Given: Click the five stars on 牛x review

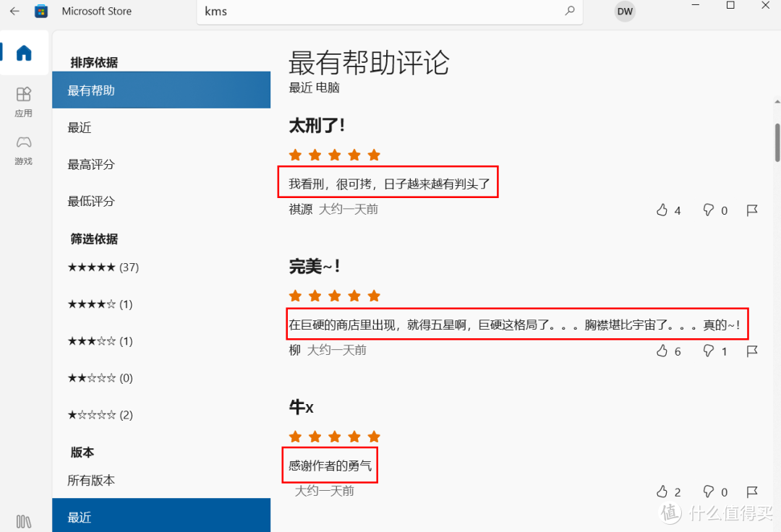Looking at the screenshot, I should (x=335, y=437).
